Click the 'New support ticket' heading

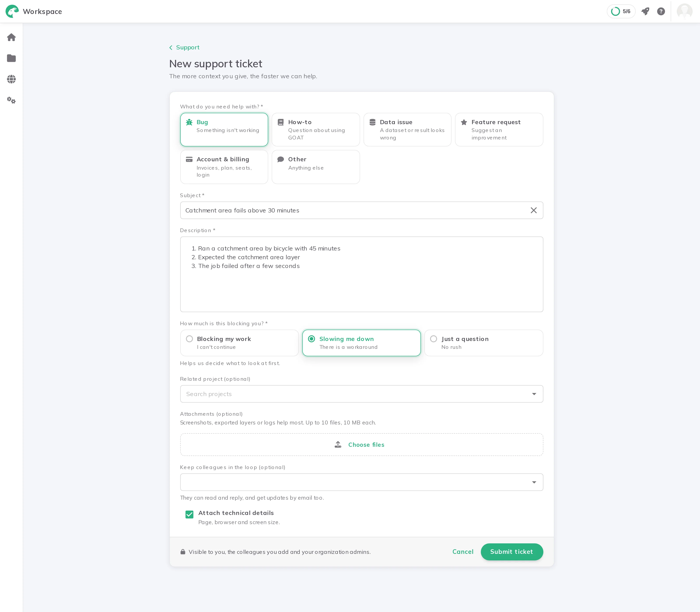point(216,64)
